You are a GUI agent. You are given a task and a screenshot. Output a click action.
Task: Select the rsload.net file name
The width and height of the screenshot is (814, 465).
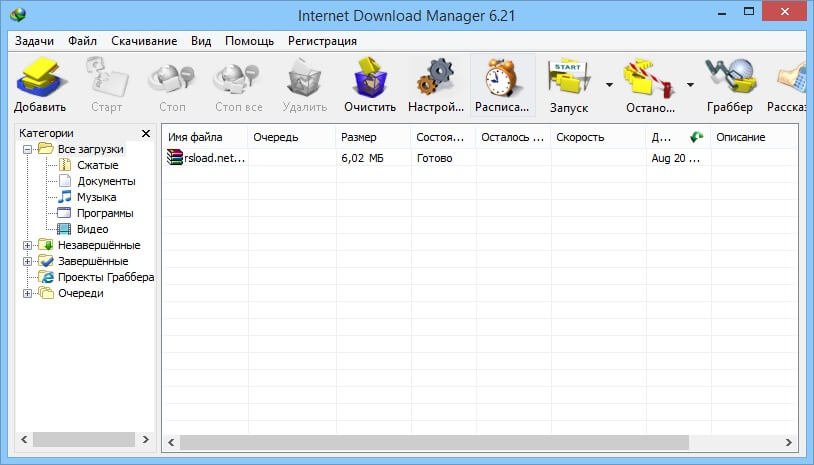click(x=214, y=158)
